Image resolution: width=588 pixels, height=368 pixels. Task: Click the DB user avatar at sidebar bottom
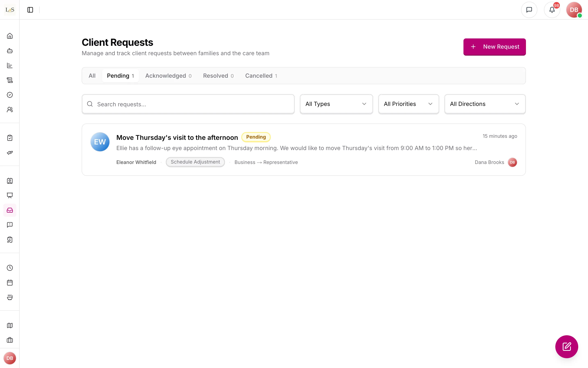pos(10,358)
